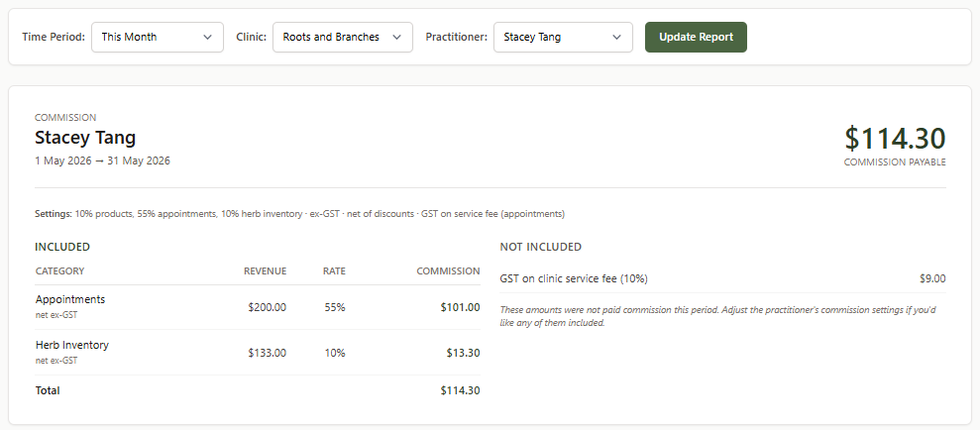Click the RATE column header

click(x=334, y=271)
